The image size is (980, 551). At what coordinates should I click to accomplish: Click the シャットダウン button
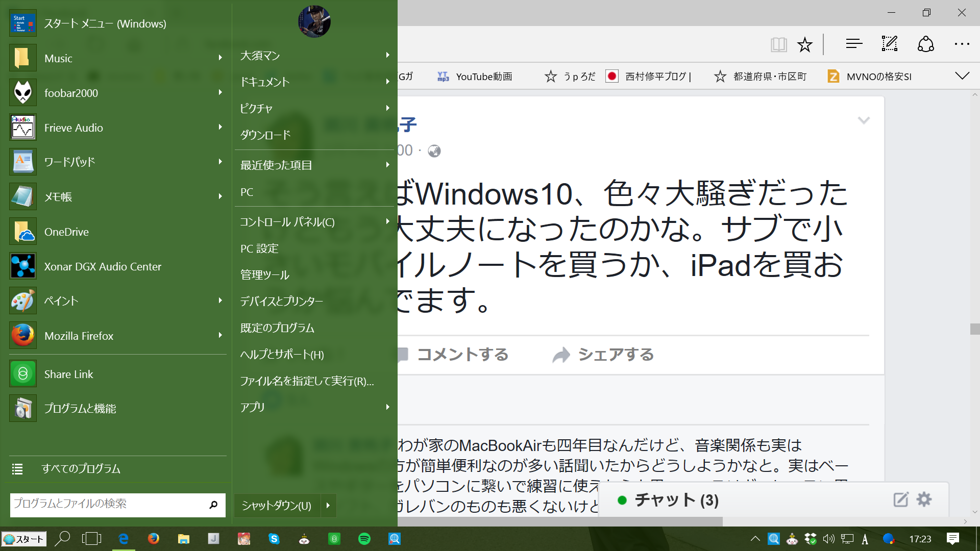pos(276,505)
